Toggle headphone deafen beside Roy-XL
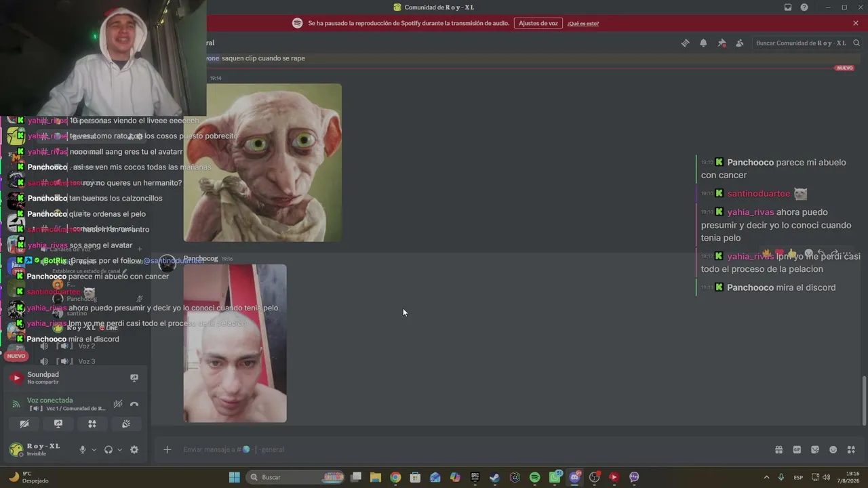Viewport: 868px width, 488px height. coord(108,449)
